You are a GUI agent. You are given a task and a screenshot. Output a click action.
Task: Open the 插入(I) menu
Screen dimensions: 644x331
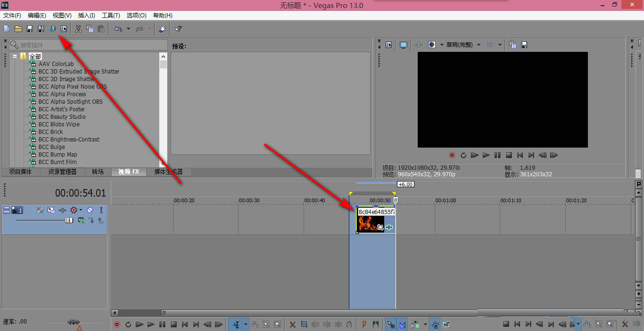[86, 16]
